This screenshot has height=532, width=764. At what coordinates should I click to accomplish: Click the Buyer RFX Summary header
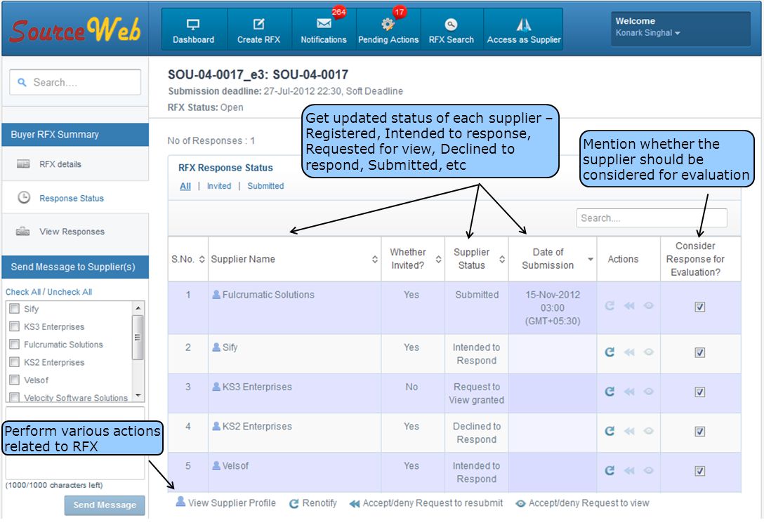tap(75, 135)
